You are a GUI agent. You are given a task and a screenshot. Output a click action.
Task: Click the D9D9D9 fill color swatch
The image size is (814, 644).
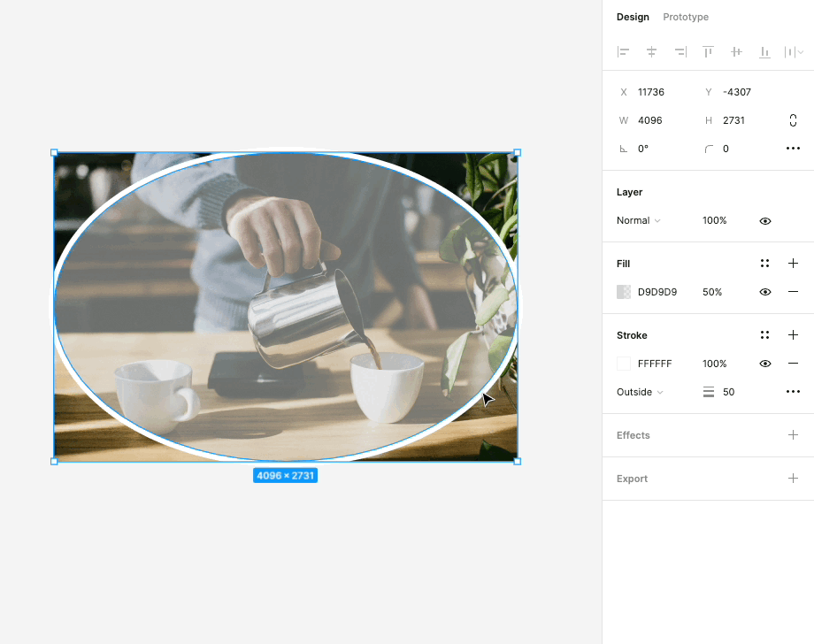point(624,292)
